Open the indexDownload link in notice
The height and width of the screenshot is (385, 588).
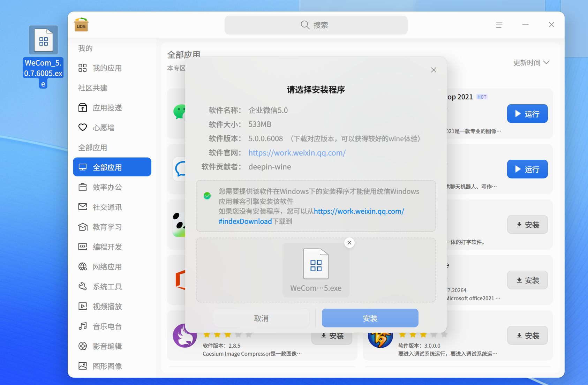click(245, 221)
